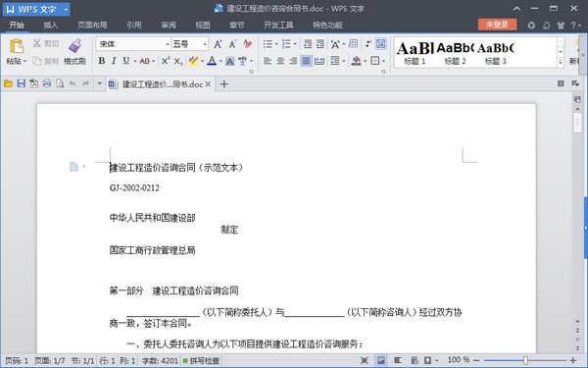Toggle strikethrough AB formatting

145,61
